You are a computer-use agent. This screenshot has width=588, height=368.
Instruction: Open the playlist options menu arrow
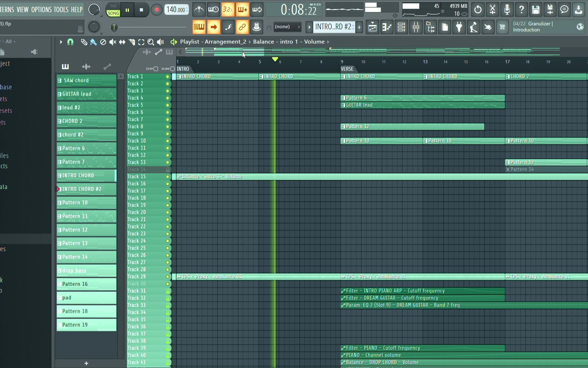[61, 42]
